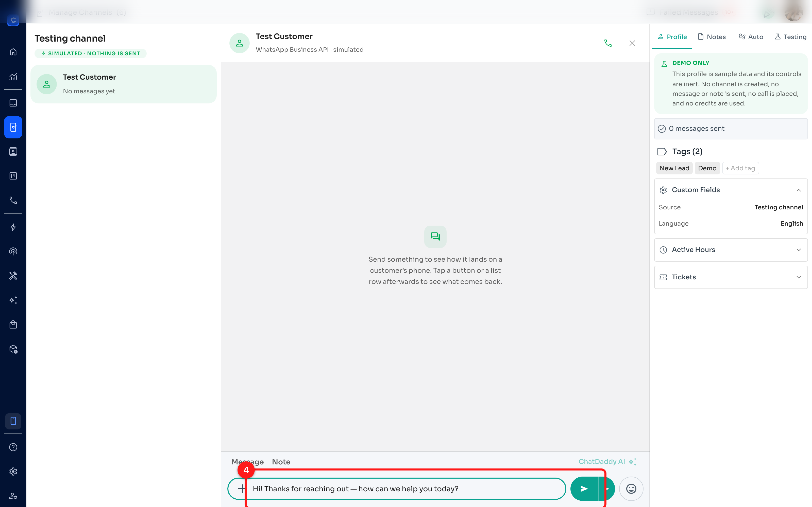Switch to the Notes tab

[x=712, y=37]
